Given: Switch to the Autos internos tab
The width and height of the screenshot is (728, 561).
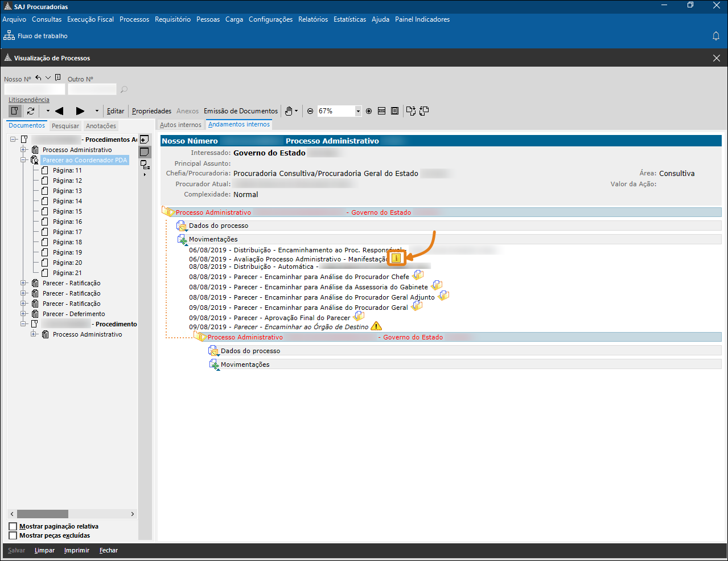Looking at the screenshot, I should (x=180, y=125).
